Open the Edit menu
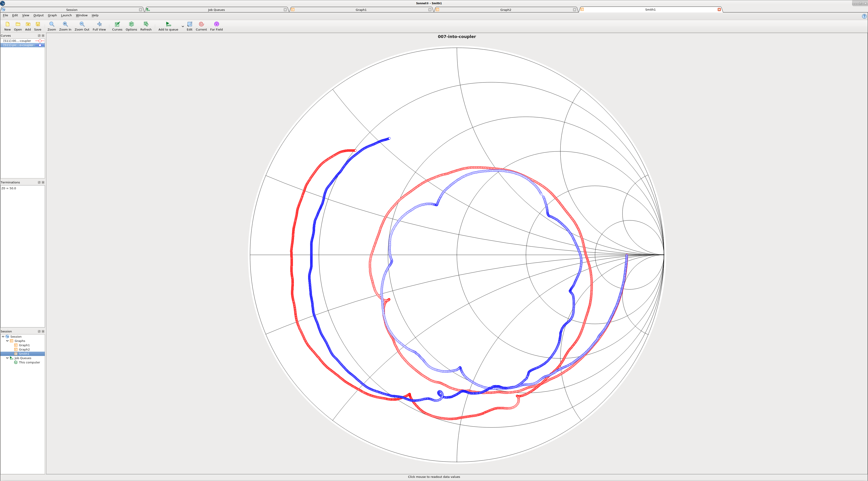 [x=15, y=15]
